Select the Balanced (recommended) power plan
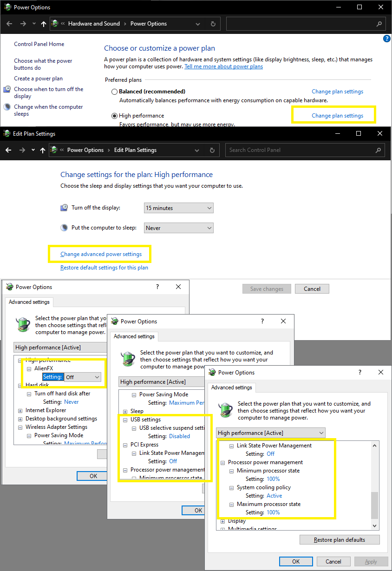This screenshot has width=392, height=571. (x=114, y=92)
